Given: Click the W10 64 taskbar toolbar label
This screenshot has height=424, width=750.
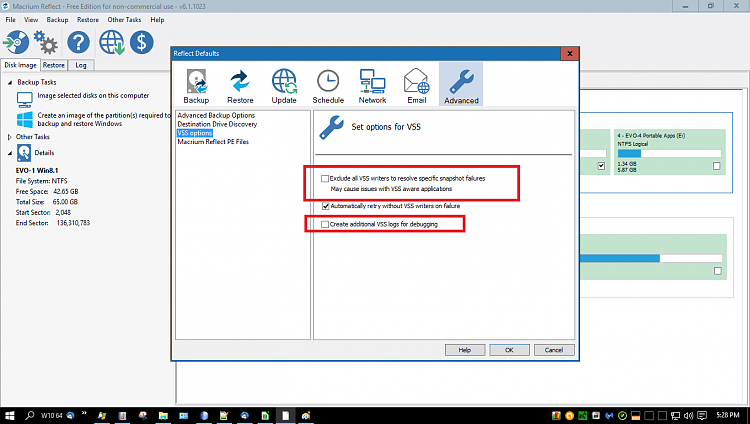Looking at the screenshot, I should [52, 415].
